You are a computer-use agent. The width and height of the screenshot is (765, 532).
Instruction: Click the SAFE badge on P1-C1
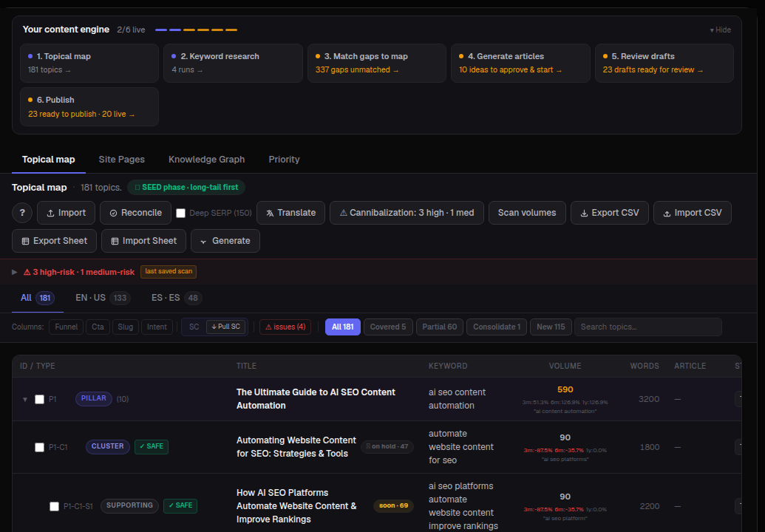152,446
